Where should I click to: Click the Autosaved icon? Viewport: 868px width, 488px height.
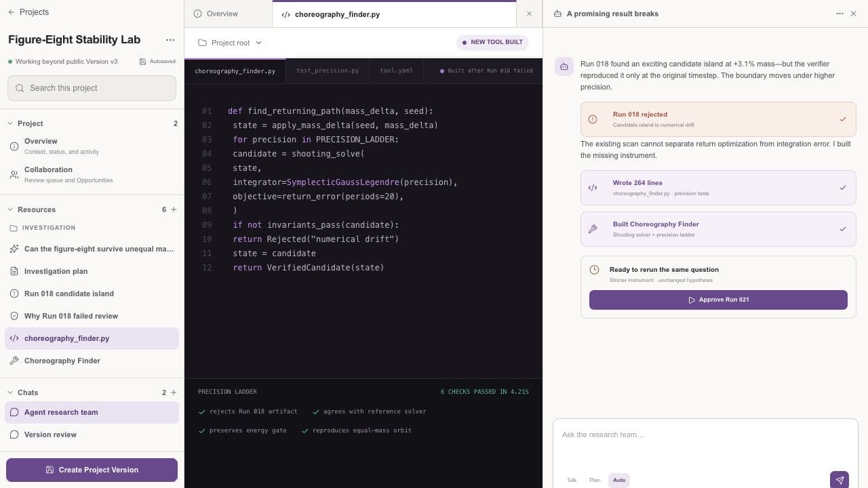coord(142,62)
